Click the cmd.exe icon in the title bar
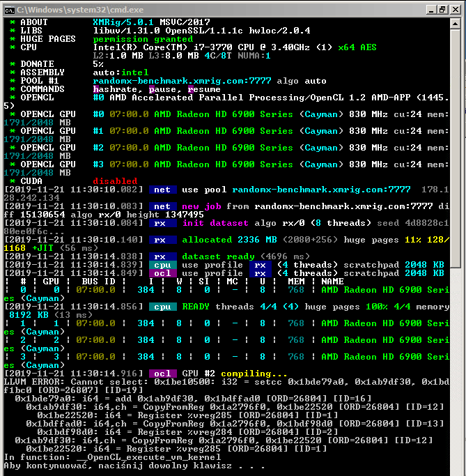The image size is (466, 476). pos(10,10)
